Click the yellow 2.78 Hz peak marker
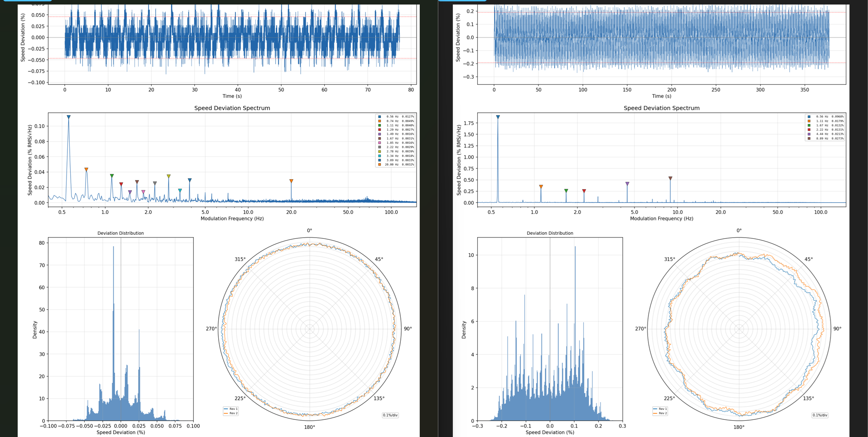 pyautogui.click(x=168, y=176)
